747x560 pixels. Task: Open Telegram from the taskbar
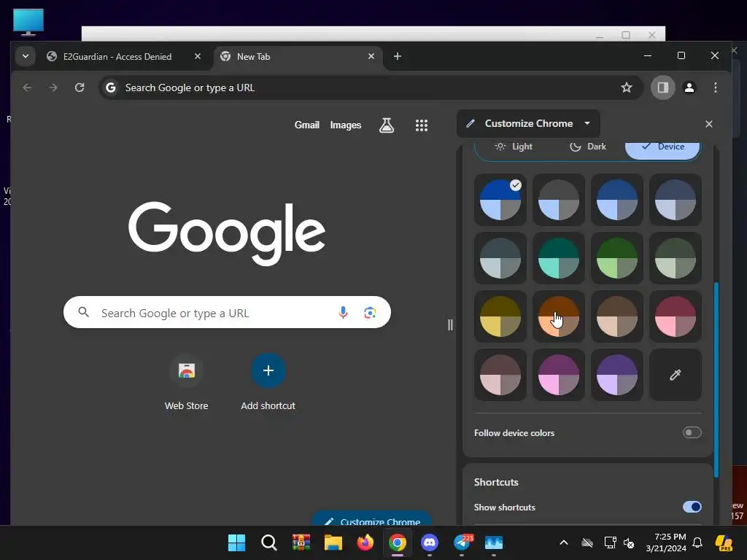462,542
